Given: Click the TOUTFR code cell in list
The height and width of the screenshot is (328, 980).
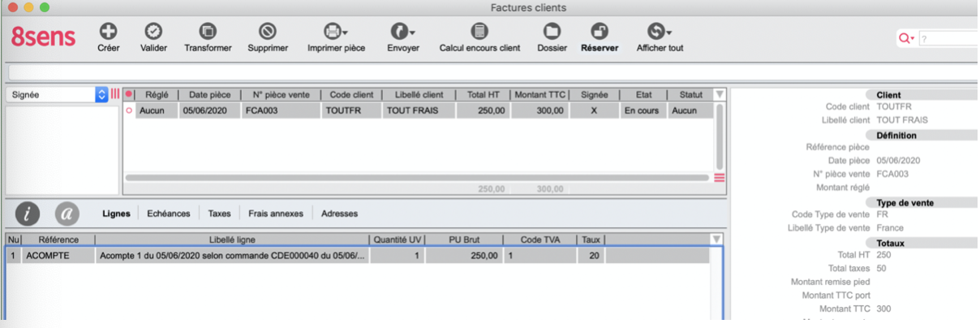Looking at the screenshot, I should pyautogui.click(x=352, y=110).
